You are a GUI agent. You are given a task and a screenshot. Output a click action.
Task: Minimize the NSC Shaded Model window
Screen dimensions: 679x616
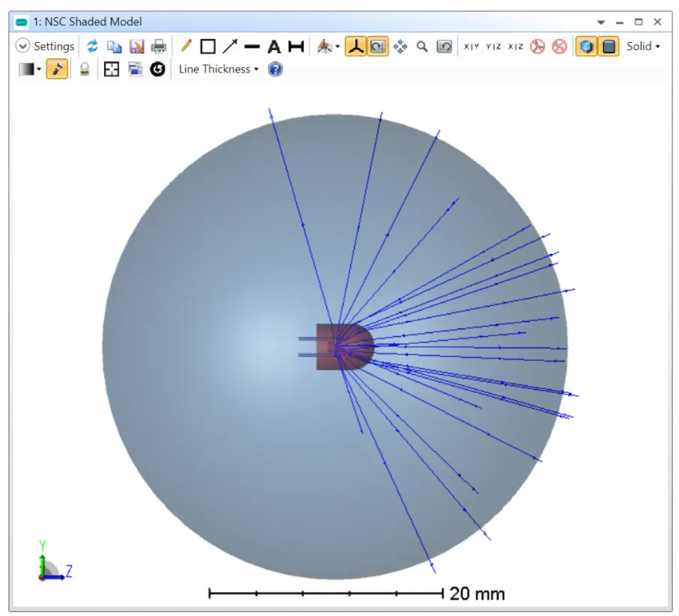[x=620, y=22]
